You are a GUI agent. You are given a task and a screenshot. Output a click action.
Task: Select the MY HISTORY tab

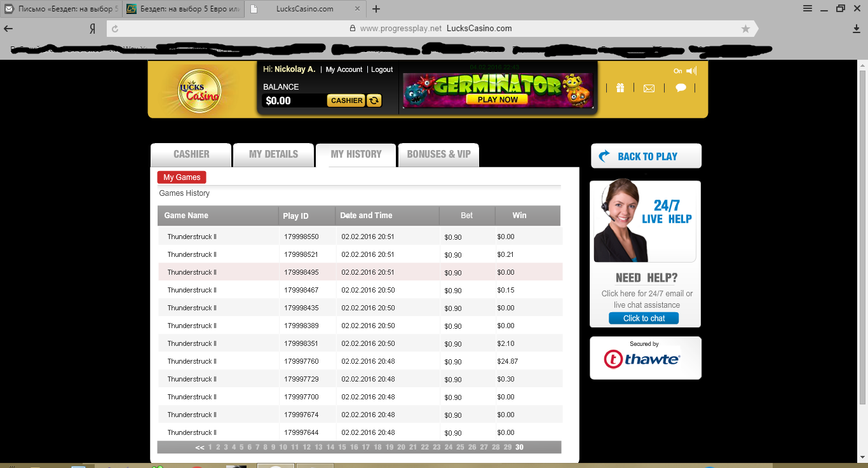click(356, 155)
